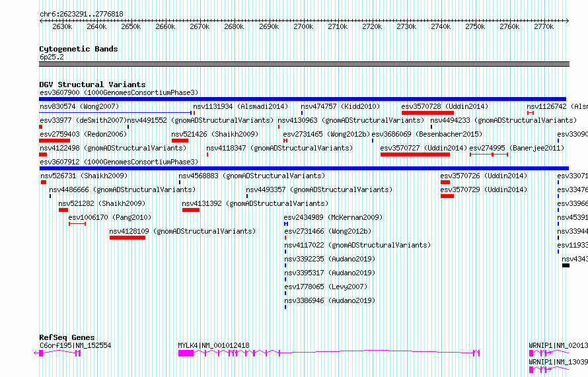Viewport: 588px width, 377px height.
Task: Open nsv521426 (Shaikh2009) label
Action: (215, 134)
